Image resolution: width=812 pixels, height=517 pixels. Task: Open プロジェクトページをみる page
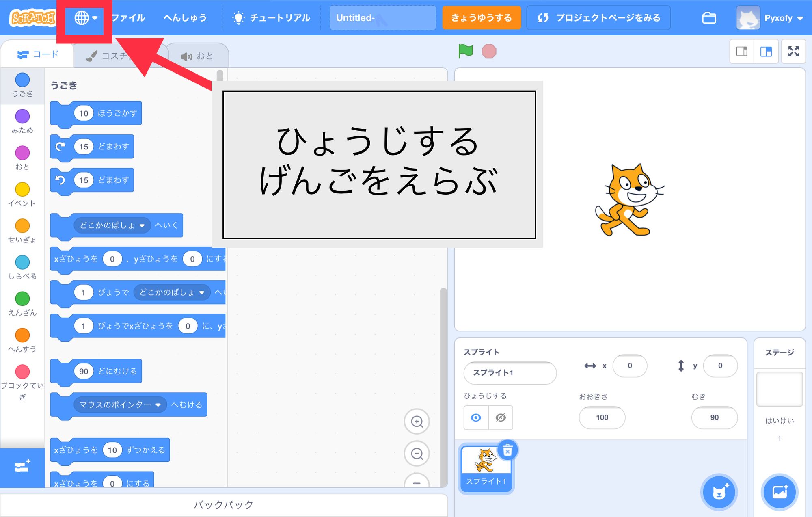598,17
